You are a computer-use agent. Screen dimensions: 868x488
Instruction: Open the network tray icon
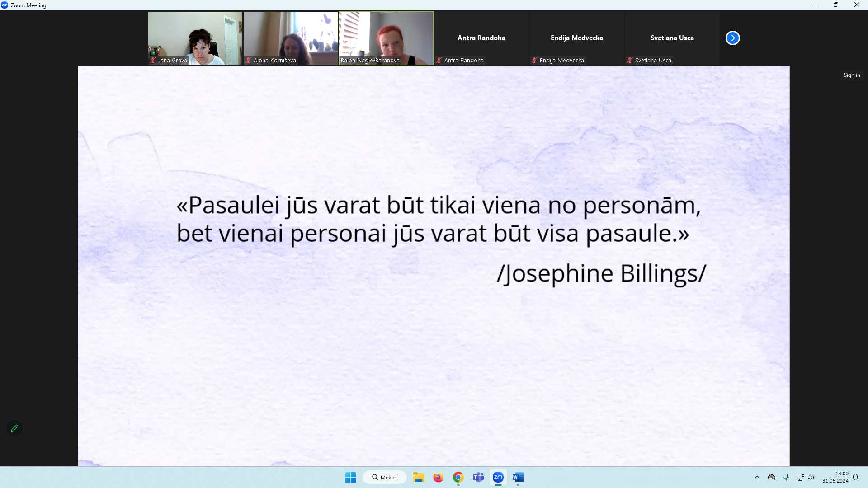(x=800, y=477)
